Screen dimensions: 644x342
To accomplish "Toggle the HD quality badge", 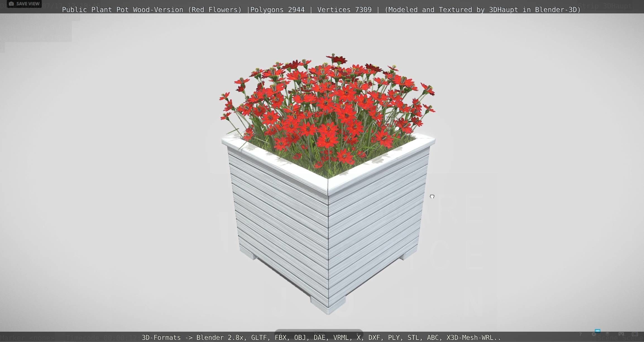I will coord(598,331).
